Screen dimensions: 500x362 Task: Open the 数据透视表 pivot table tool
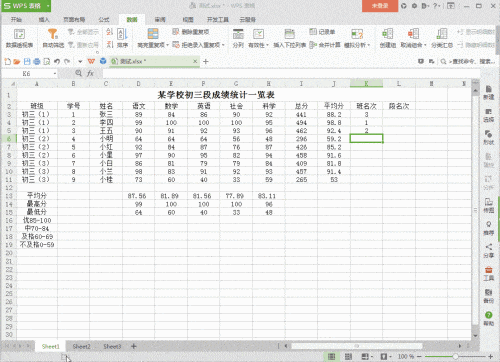(x=19, y=38)
